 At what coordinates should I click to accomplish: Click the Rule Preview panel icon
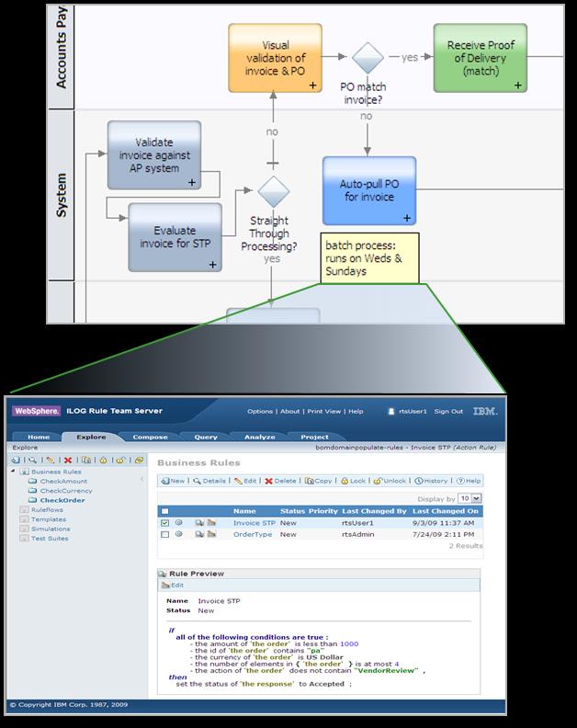162,574
